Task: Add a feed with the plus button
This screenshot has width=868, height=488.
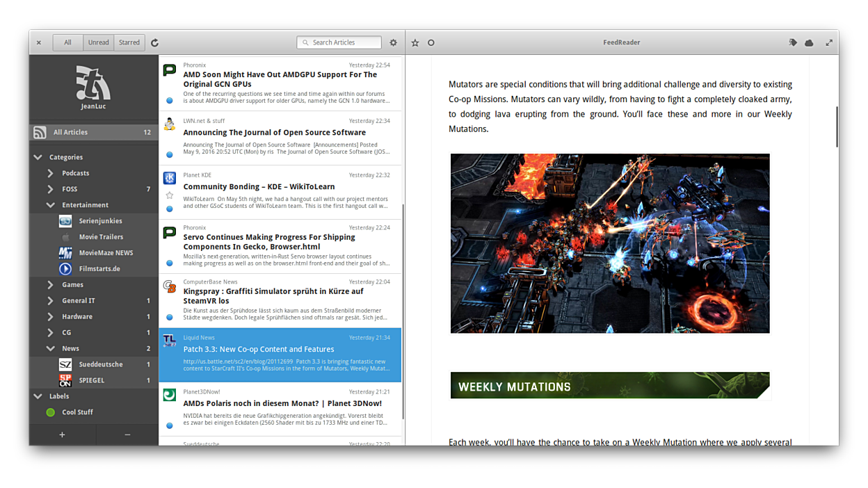Action: tap(62, 434)
